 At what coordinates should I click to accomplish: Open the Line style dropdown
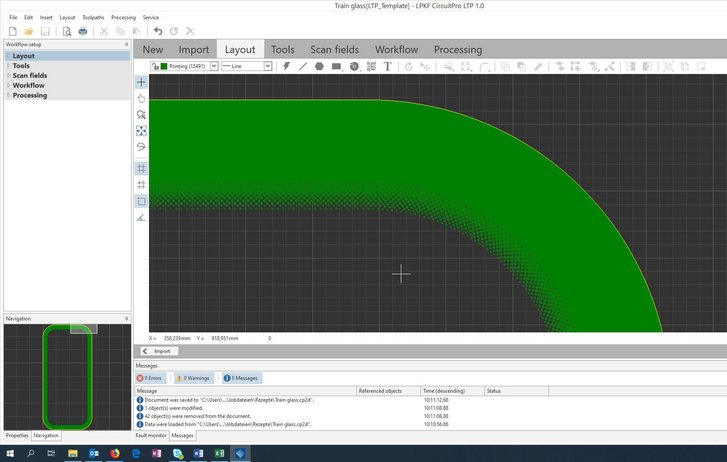(x=269, y=66)
